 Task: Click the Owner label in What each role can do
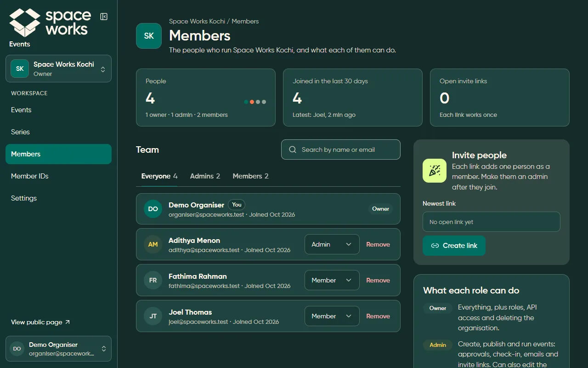(438, 308)
